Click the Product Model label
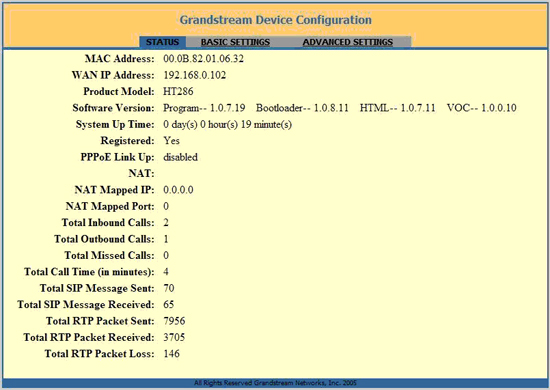Screen dimensions: 550x390 click(119, 92)
